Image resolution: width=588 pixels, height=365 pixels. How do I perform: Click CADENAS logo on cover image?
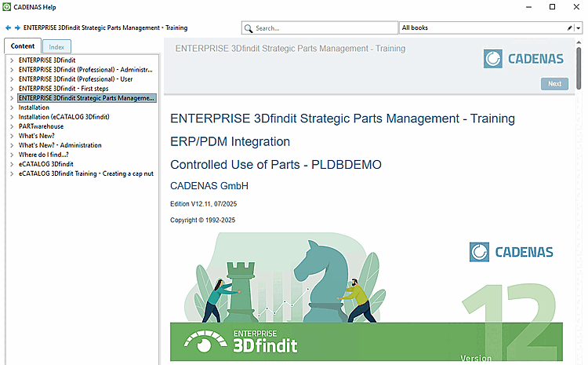[x=511, y=252]
